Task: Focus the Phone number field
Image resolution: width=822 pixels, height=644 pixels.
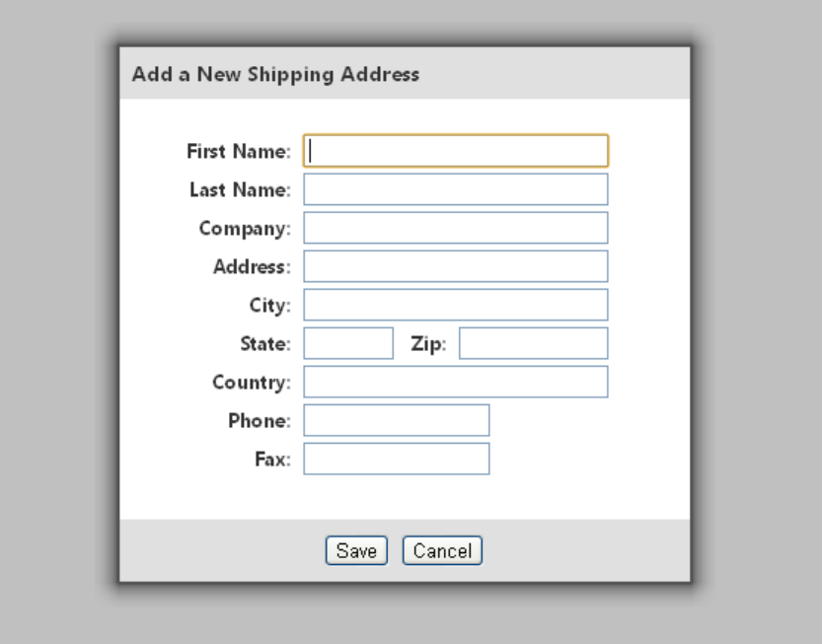Action: pyautogui.click(x=396, y=420)
